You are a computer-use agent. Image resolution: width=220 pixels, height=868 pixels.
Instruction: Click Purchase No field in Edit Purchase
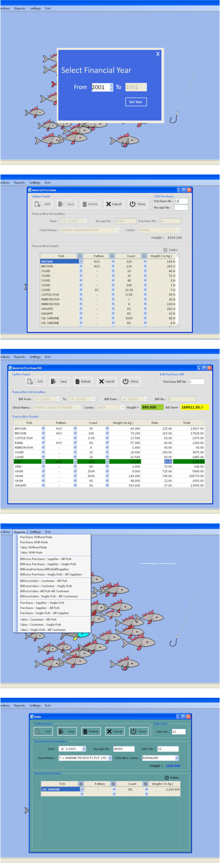click(181, 201)
